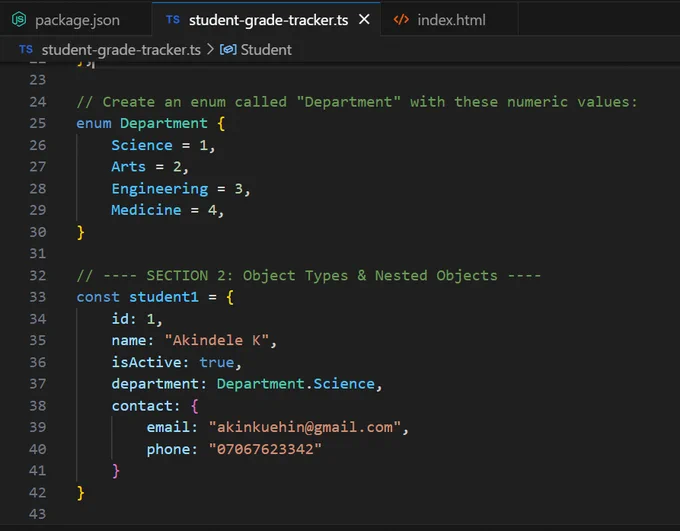
Task: Click the Student symbol icon in breadcrumb
Action: click(228, 49)
